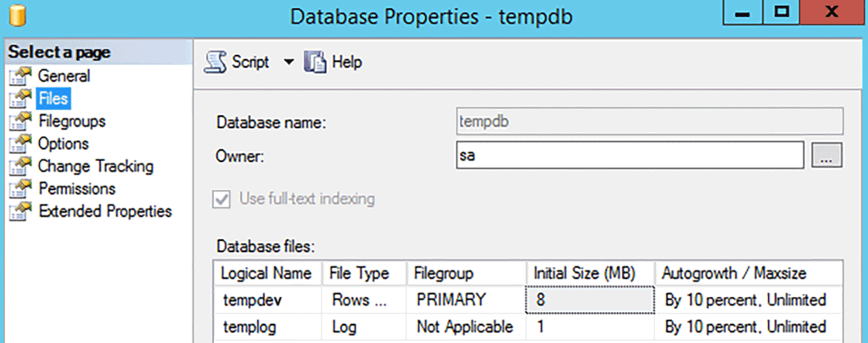This screenshot has width=868, height=343.
Task: Click the General page icon
Action: coord(20,75)
